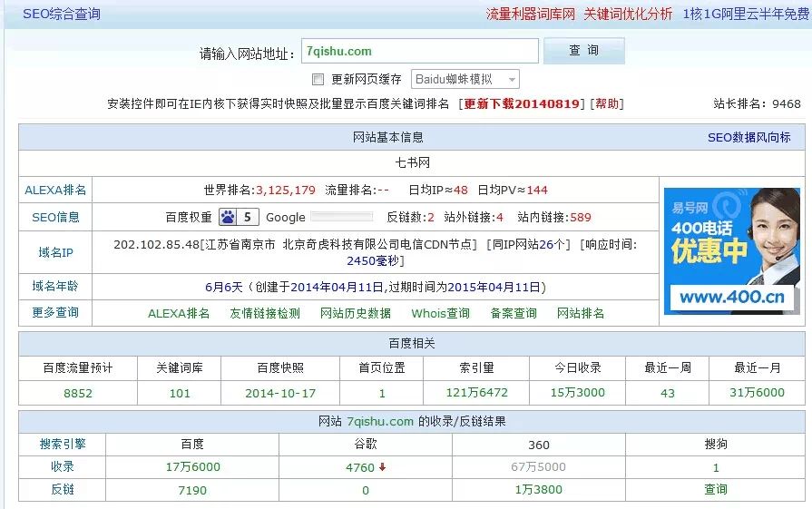812x509 pixels.
Task: Open the Baidu蜘蛛模拟 dropdown
Action: click(x=465, y=79)
